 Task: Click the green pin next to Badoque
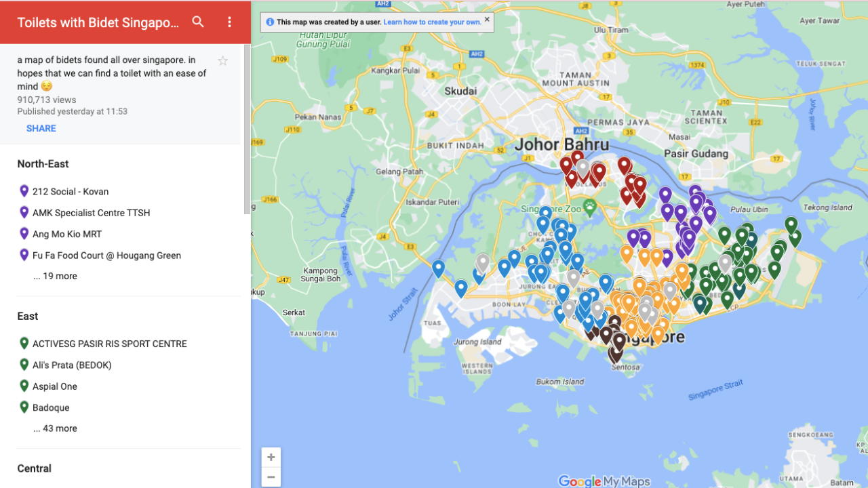click(24, 407)
